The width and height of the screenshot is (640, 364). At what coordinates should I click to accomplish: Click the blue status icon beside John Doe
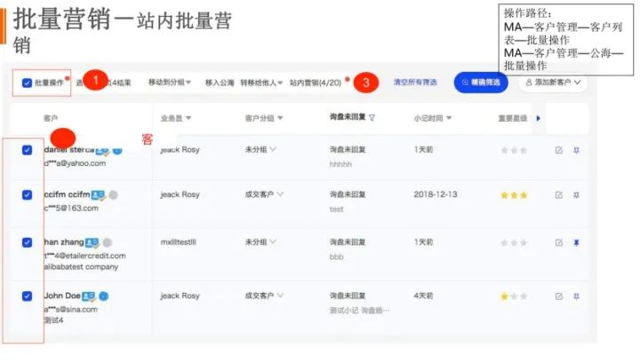(104, 297)
